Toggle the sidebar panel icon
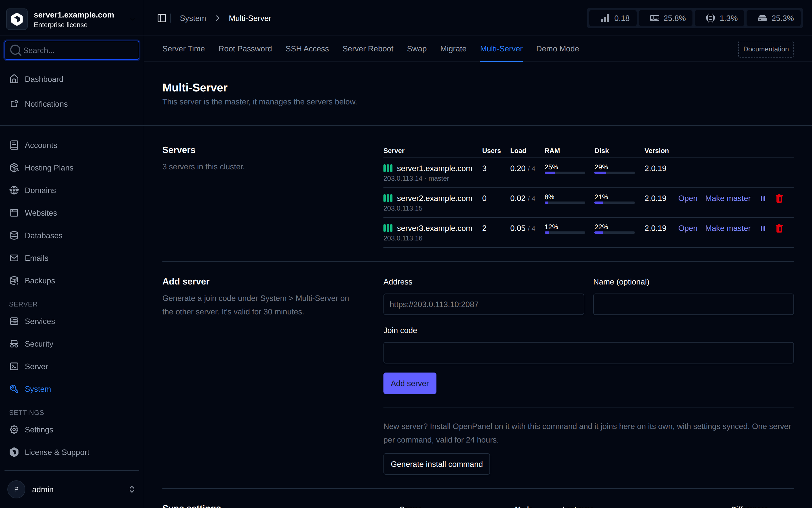Screen dimensions: 812x508 tap(162, 18)
